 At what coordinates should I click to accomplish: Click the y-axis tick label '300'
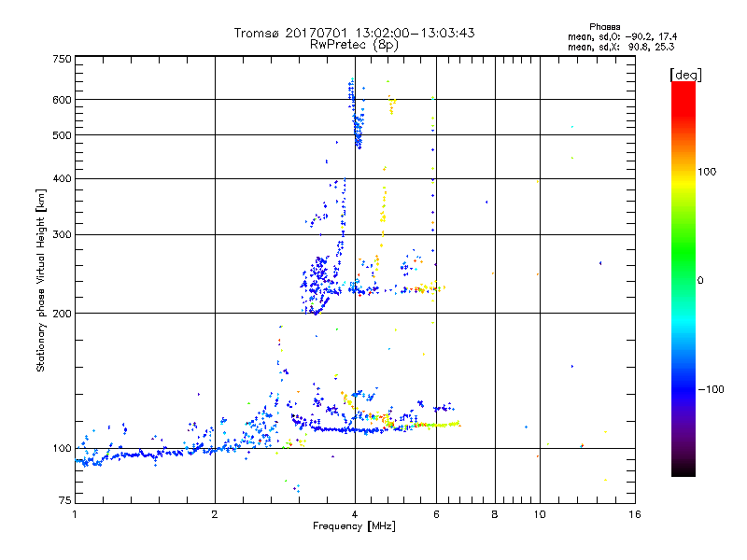pyautogui.click(x=62, y=235)
